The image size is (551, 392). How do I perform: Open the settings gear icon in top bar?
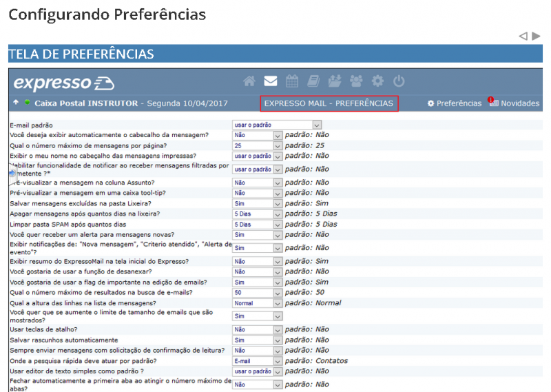[x=377, y=81]
